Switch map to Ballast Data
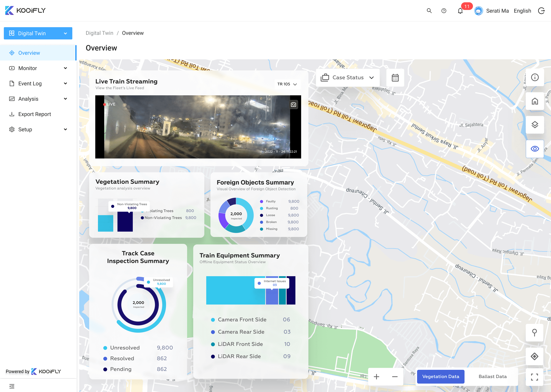 click(x=492, y=376)
